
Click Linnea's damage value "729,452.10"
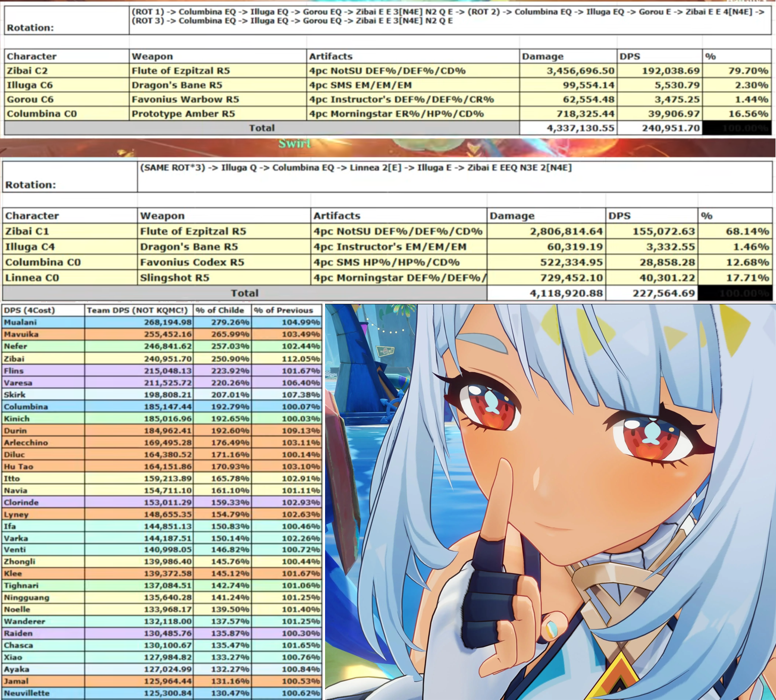pos(546,277)
